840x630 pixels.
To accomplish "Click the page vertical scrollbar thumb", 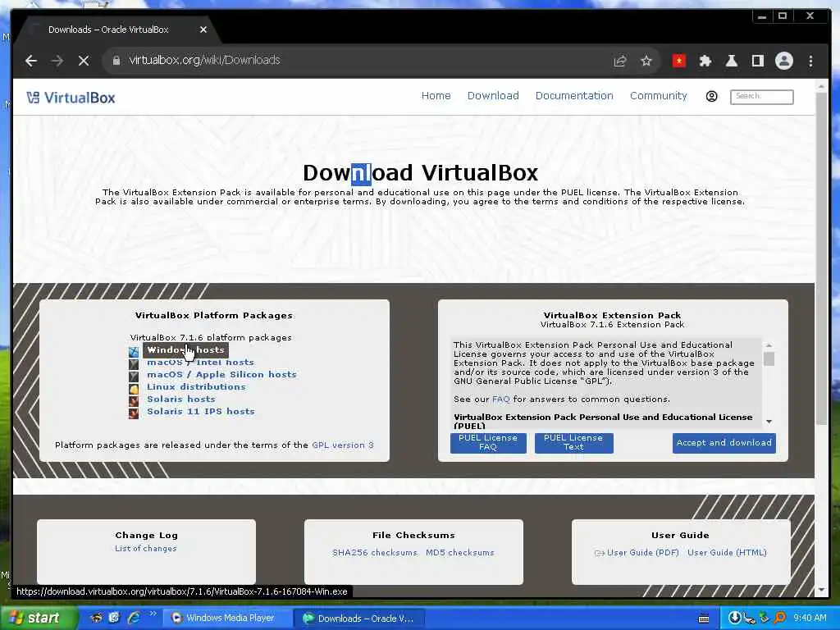I will pyautogui.click(x=821, y=258).
